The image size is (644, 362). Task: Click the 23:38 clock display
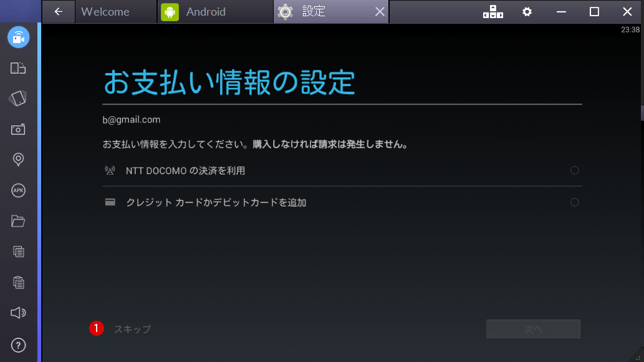(x=630, y=29)
